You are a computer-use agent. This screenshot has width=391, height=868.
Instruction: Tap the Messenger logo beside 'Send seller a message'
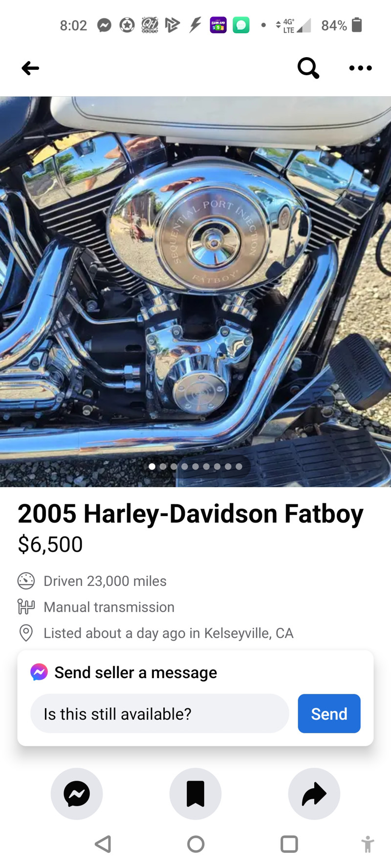[39, 672]
